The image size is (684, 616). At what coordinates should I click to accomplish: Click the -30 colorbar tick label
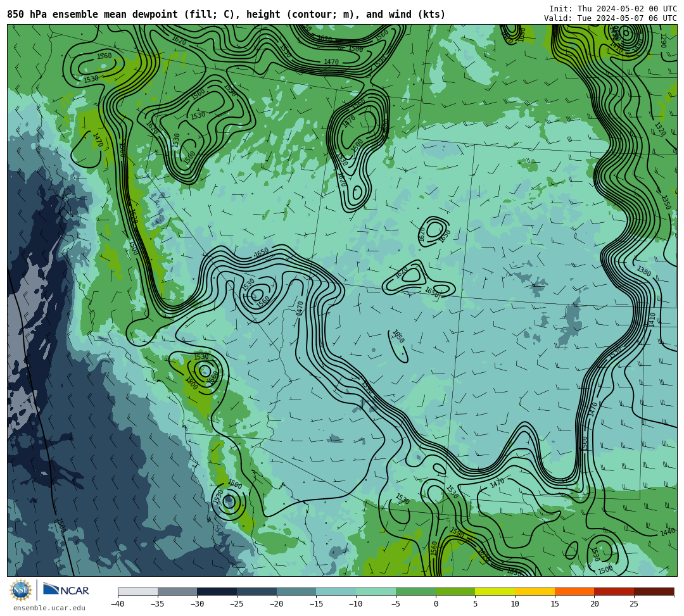click(197, 604)
